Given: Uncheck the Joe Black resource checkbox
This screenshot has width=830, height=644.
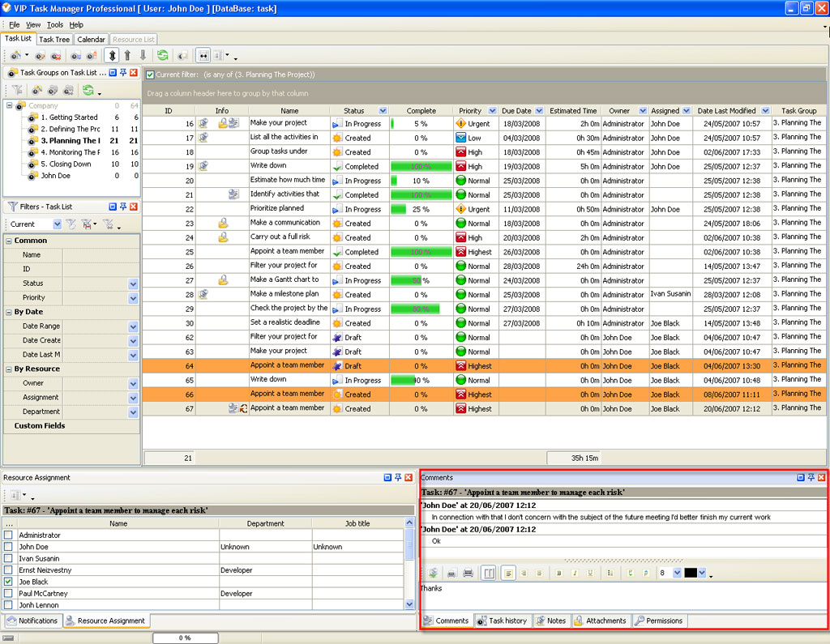Looking at the screenshot, I should click(x=8, y=582).
